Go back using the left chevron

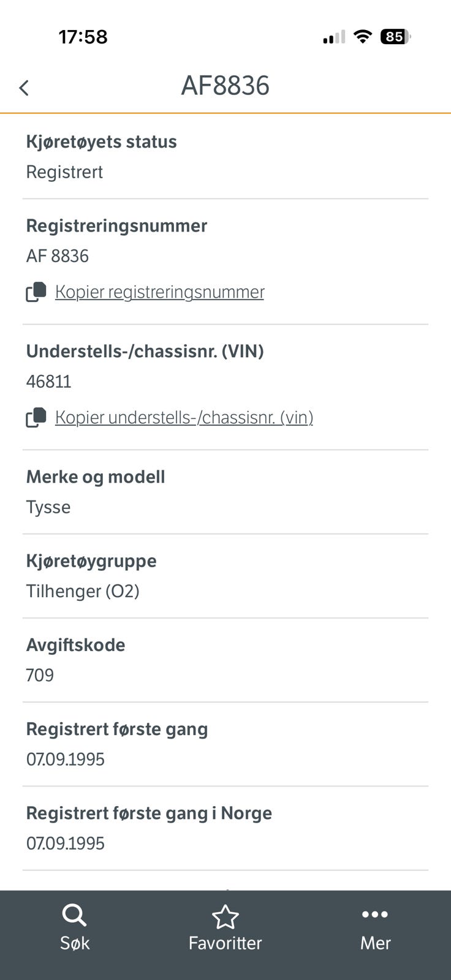point(24,88)
